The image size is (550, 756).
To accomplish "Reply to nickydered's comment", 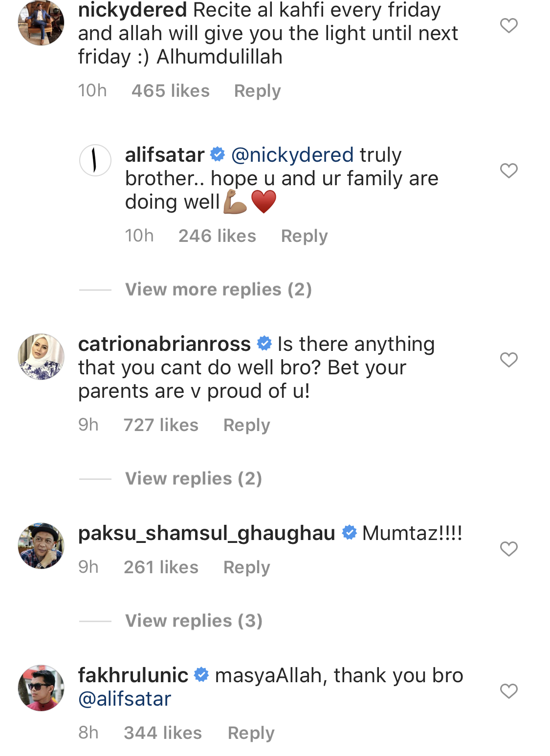I will (257, 91).
